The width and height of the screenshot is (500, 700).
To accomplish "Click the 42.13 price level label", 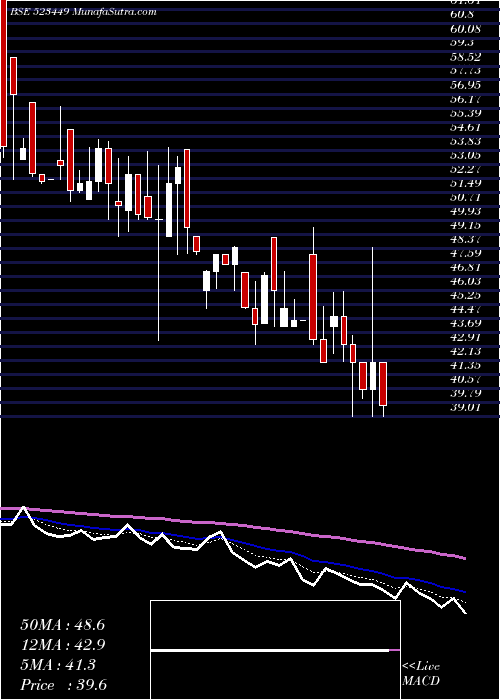I will tap(466, 351).
